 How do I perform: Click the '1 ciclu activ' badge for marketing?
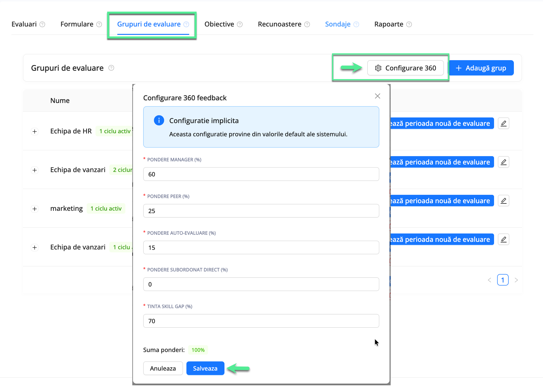pyautogui.click(x=106, y=209)
